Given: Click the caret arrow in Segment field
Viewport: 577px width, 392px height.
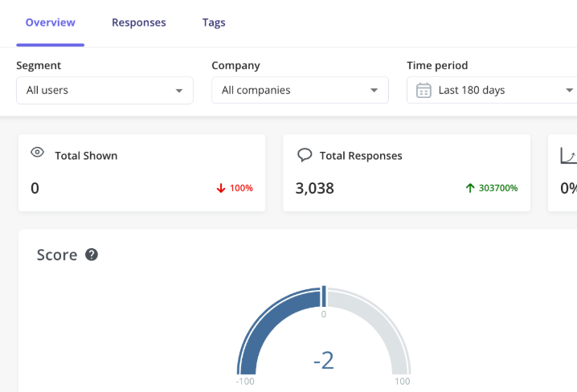Looking at the screenshot, I should tap(179, 91).
